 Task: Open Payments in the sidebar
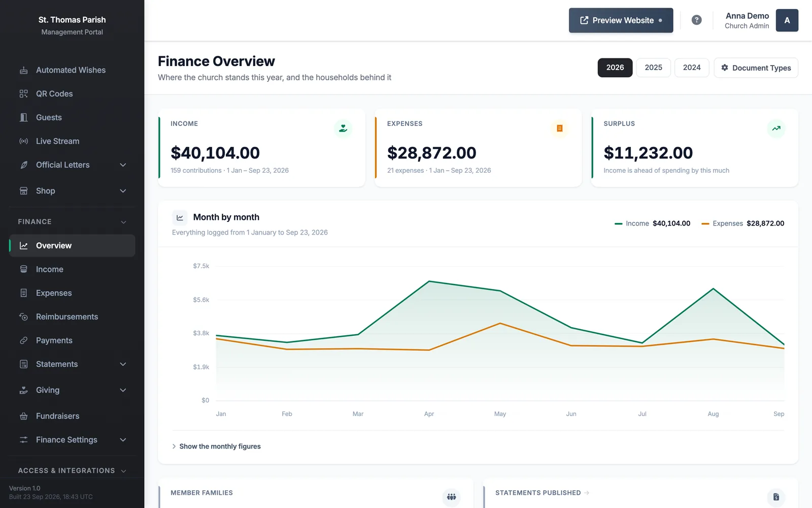click(x=72, y=340)
